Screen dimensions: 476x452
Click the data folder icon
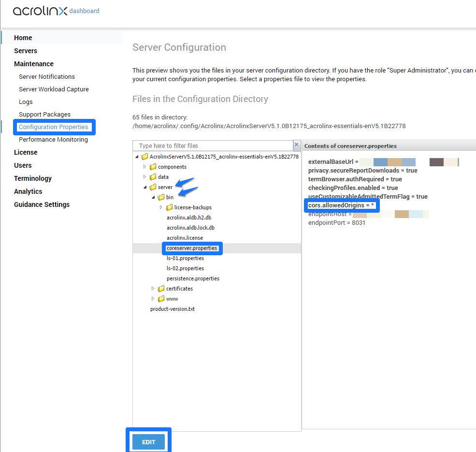(153, 177)
